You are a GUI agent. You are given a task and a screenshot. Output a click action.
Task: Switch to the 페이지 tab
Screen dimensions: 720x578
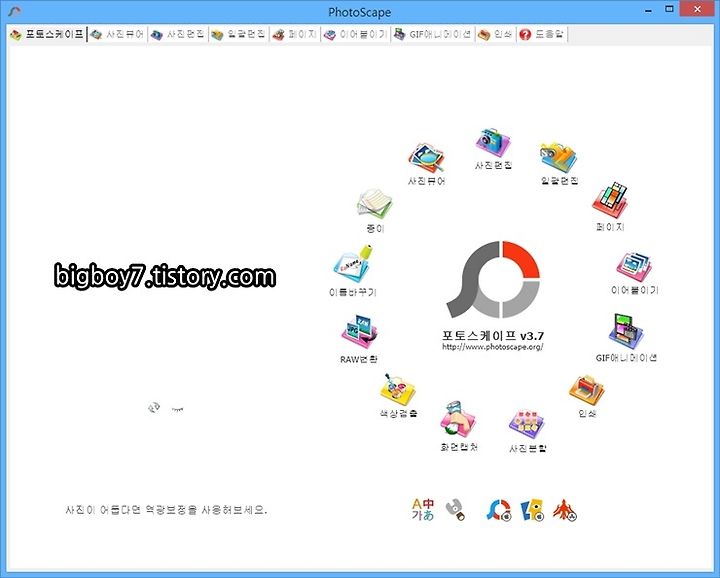(294, 34)
